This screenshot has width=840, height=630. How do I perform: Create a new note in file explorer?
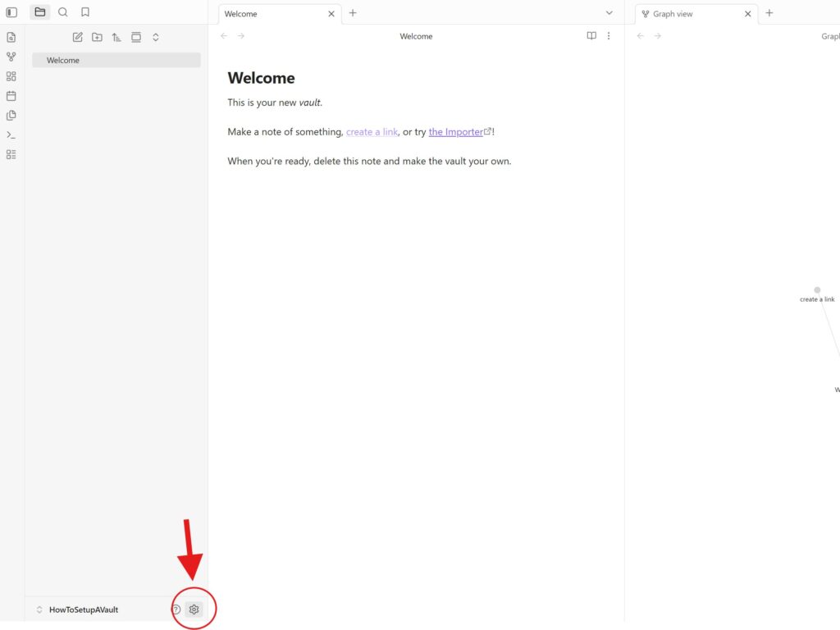[x=78, y=37]
